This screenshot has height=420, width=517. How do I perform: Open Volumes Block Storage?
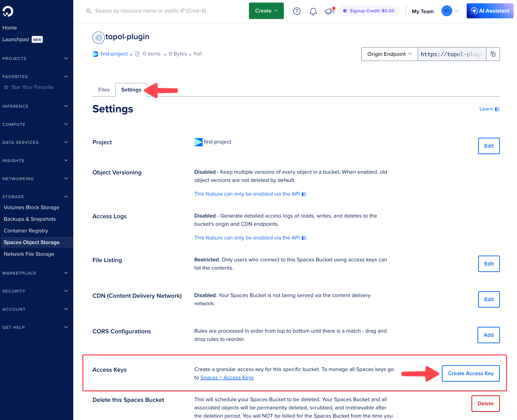[x=31, y=208]
